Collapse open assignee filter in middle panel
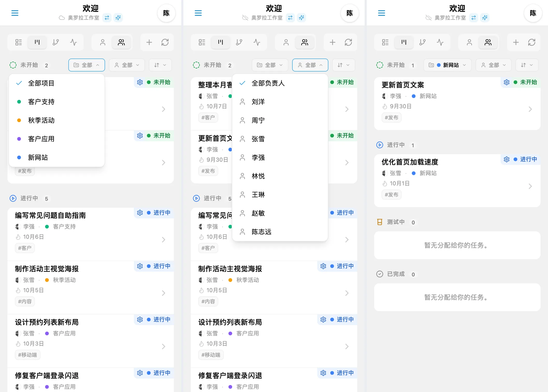The image size is (548, 392). (310, 65)
